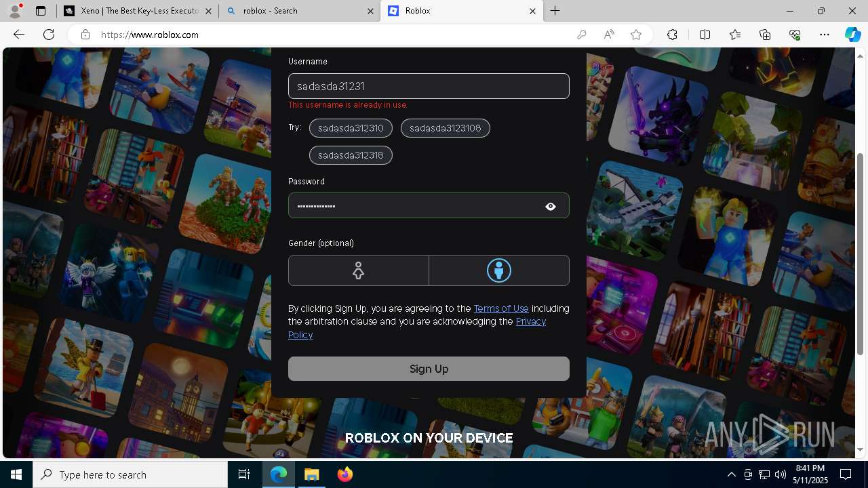This screenshot has height=488, width=868.
Task: Open network status tray icon
Action: [x=764, y=474]
